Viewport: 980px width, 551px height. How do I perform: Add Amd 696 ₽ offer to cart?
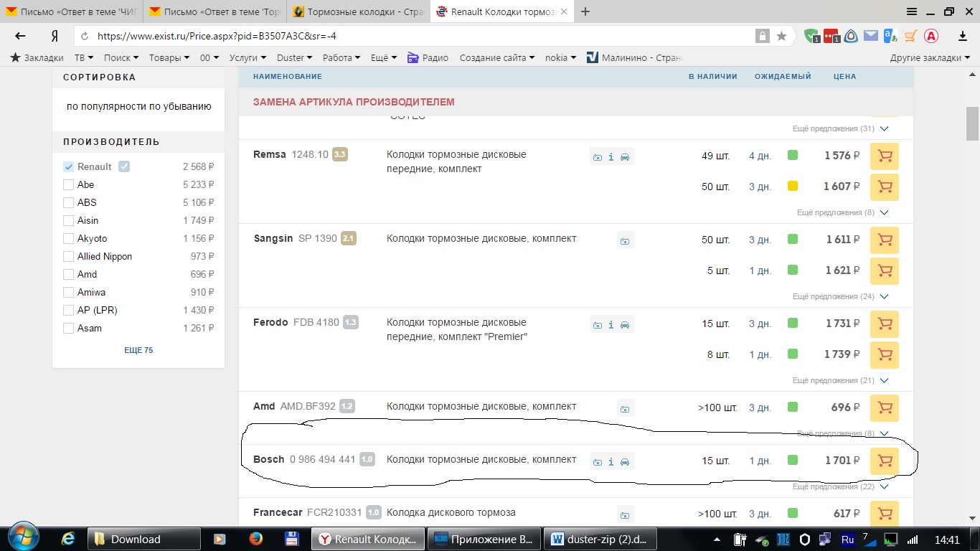(x=884, y=408)
